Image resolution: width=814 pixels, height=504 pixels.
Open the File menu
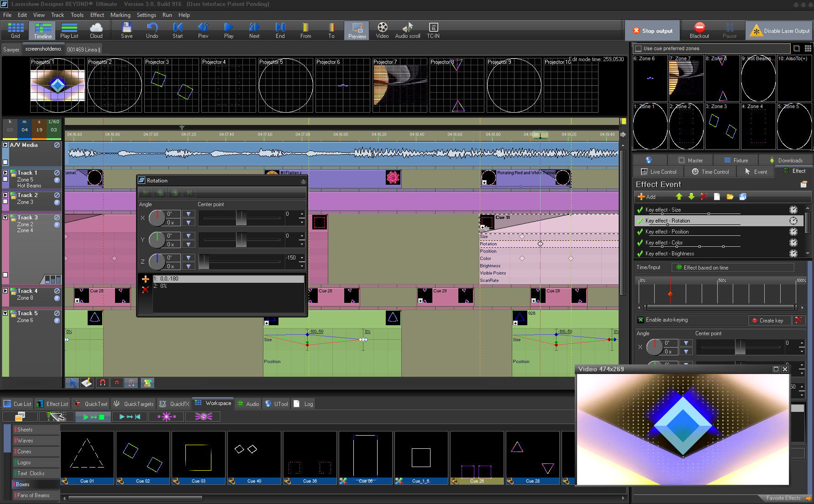click(7, 15)
